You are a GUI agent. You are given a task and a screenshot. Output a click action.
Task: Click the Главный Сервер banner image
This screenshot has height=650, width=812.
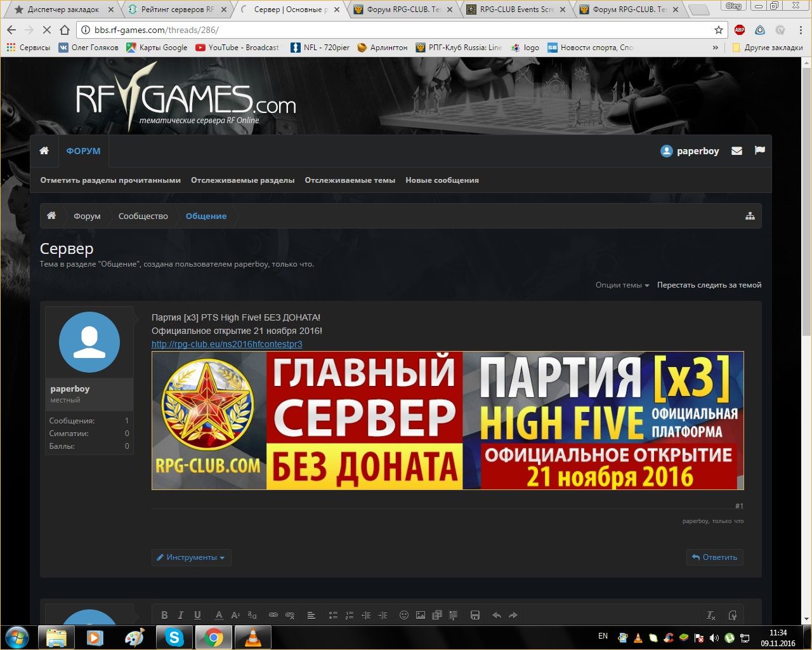[x=448, y=420]
